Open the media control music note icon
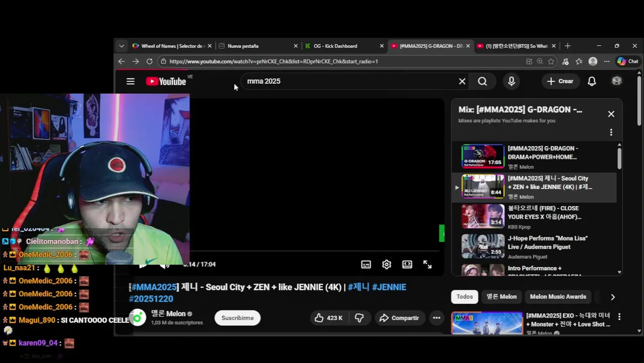 pos(565,62)
